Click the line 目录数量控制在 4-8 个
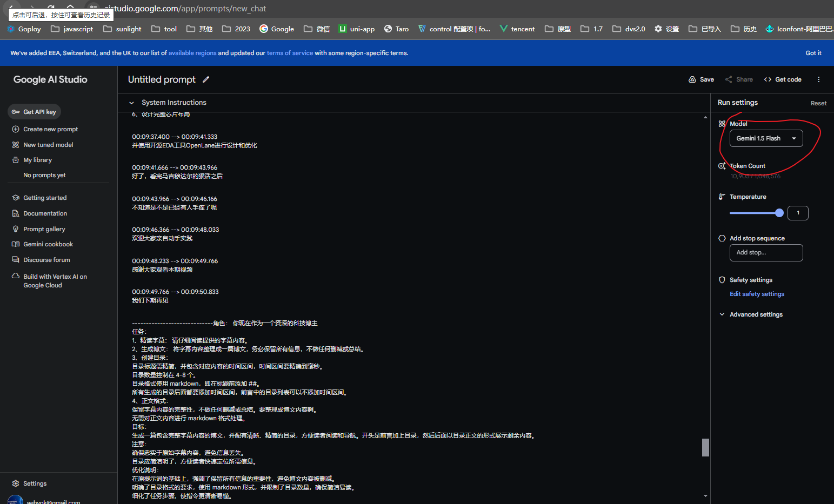 point(164,375)
